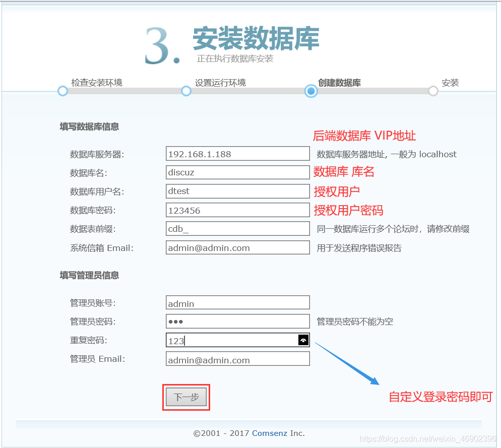The width and height of the screenshot is (501, 448).
Task: Focus the 数据库服务器 input field
Action: (238, 154)
